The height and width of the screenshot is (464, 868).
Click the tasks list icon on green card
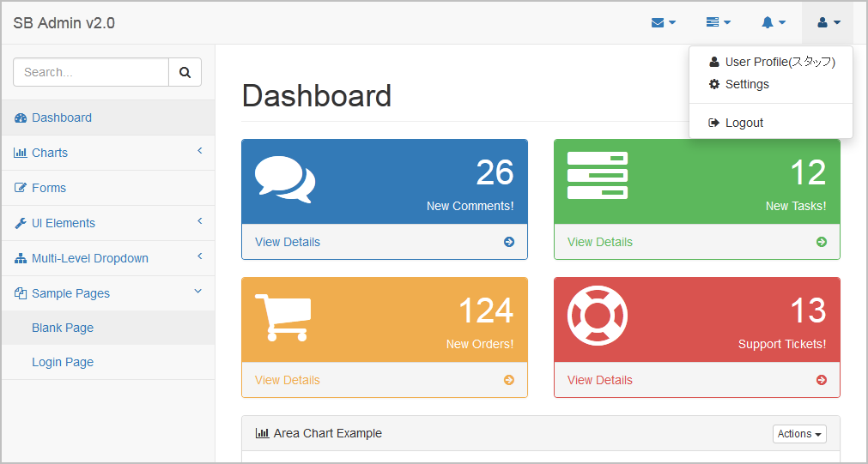click(598, 175)
